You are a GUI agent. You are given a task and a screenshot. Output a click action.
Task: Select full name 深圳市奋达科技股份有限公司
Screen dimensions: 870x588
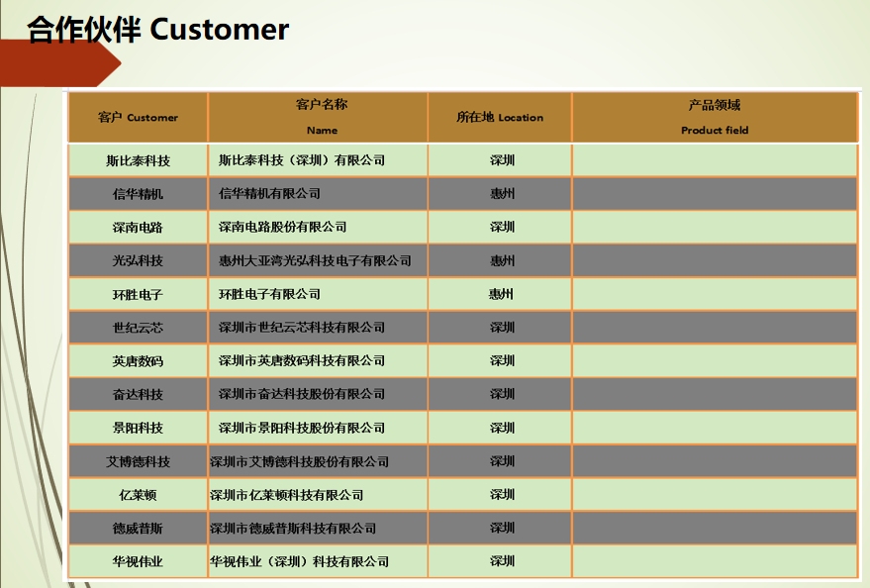click(x=302, y=394)
